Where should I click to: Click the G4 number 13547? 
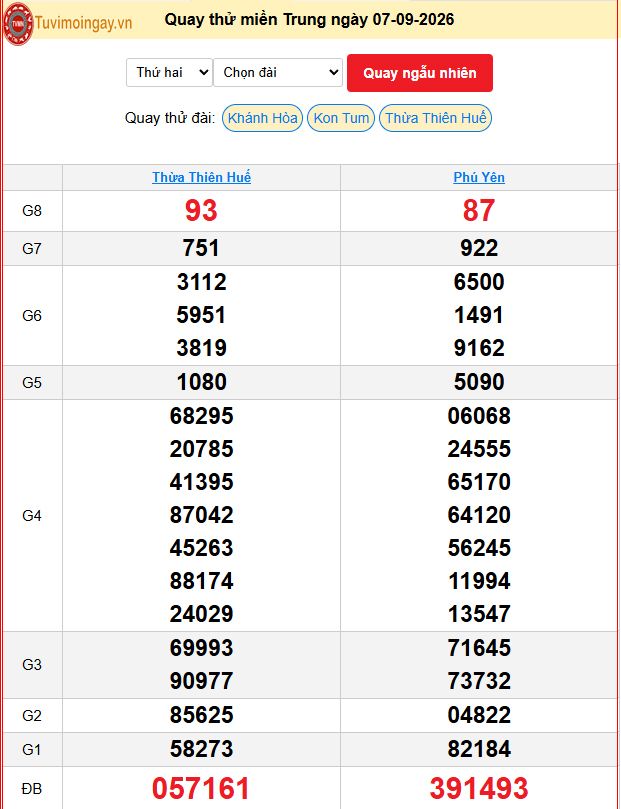pos(479,614)
